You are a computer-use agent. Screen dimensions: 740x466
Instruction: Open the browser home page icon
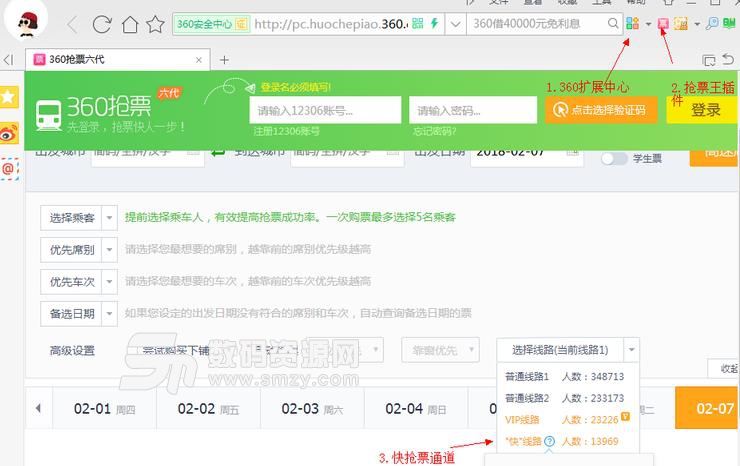[x=129, y=24]
